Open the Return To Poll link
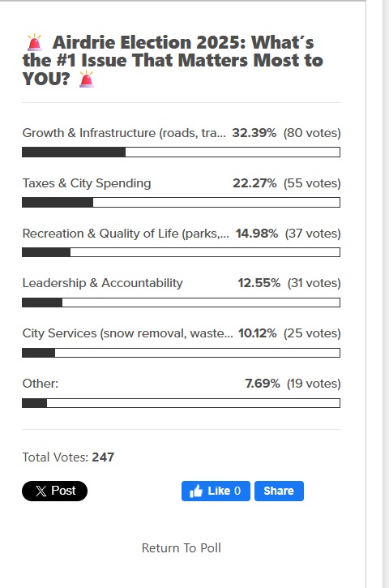389x588 pixels. click(182, 548)
